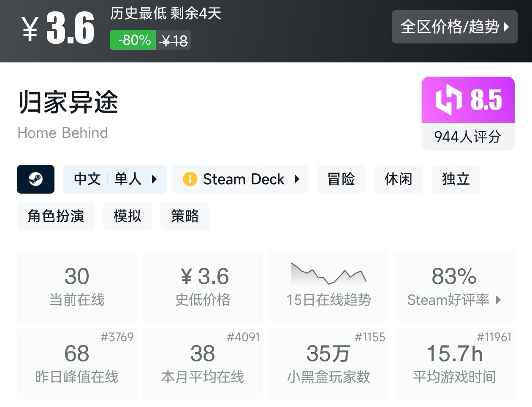This screenshot has height=407, width=532.
Task: Open the 全区价格/趋势 price trends button
Action: click(x=454, y=27)
